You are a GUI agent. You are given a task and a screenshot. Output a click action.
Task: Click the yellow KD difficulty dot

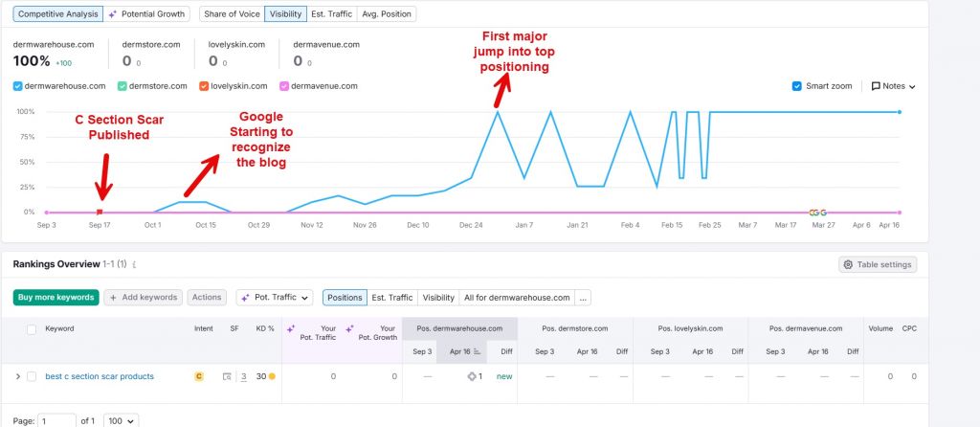[272, 376]
